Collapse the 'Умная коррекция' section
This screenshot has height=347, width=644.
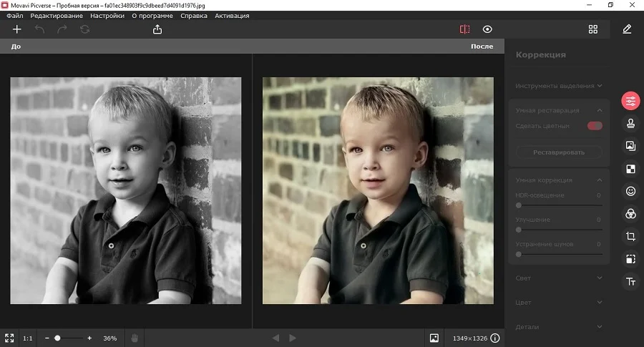click(599, 180)
